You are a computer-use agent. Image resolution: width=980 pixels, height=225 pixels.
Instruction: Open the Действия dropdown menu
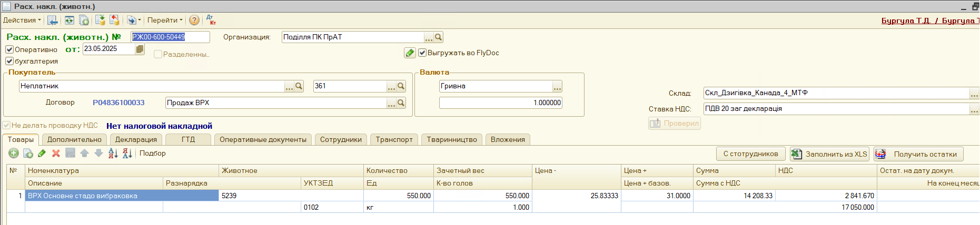pyautogui.click(x=22, y=20)
